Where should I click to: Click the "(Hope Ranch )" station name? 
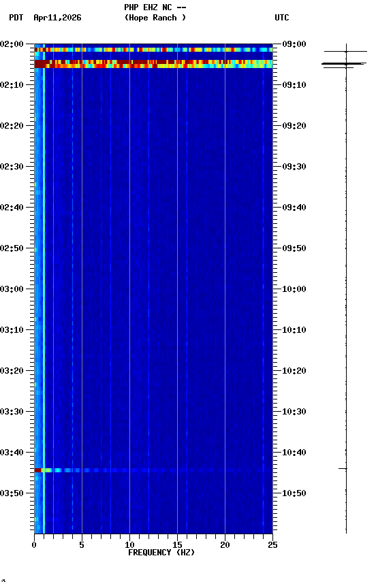155,18
